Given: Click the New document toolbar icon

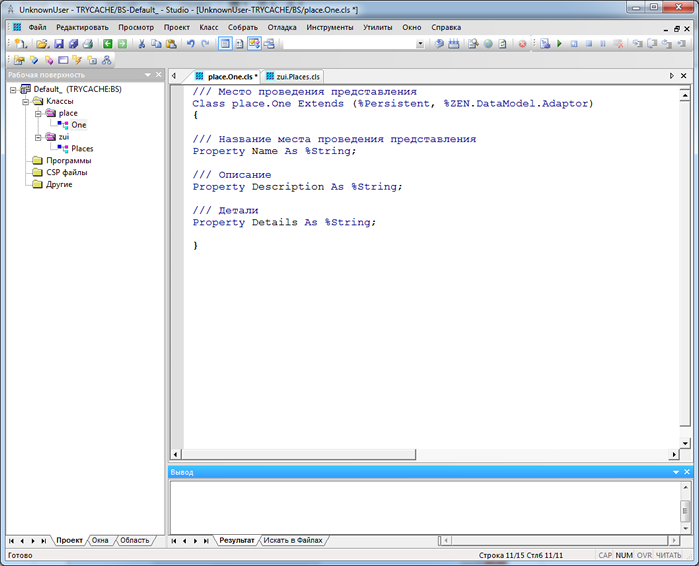Looking at the screenshot, I should (x=20, y=44).
